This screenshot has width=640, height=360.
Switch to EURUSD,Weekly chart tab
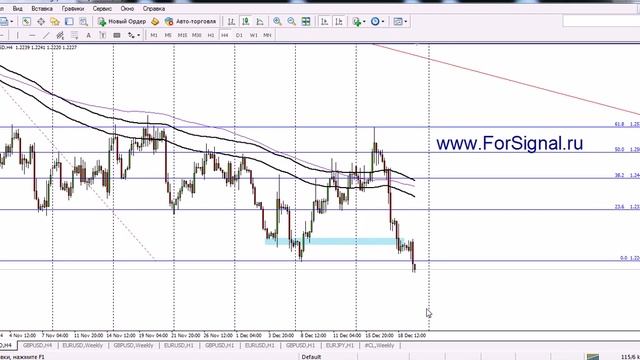tap(82, 346)
